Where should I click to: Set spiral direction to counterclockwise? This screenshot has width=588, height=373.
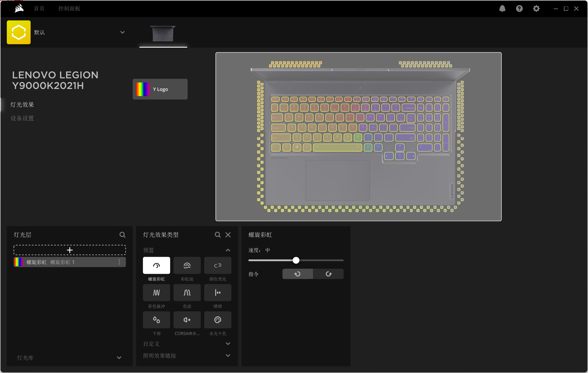[x=298, y=274]
